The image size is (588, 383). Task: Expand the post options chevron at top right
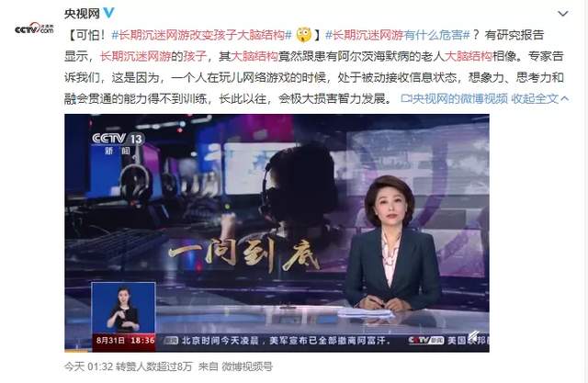(563, 14)
